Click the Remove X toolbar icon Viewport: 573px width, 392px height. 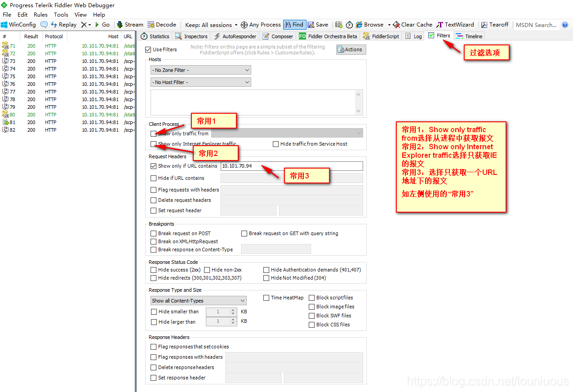point(84,25)
